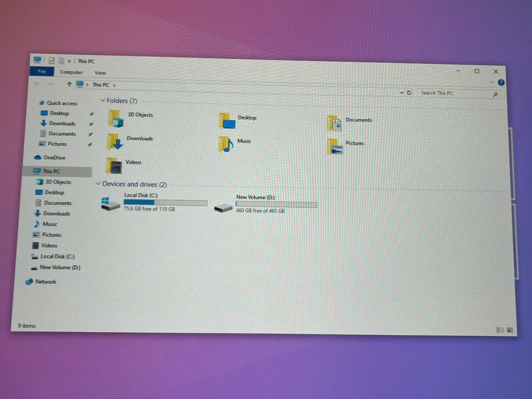The width and height of the screenshot is (532, 399).
Task: Open Downloads under Quick access
Action: coord(62,124)
